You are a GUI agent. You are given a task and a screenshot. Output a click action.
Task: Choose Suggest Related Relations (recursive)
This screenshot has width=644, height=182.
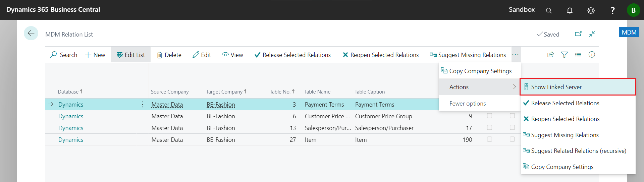click(x=578, y=151)
